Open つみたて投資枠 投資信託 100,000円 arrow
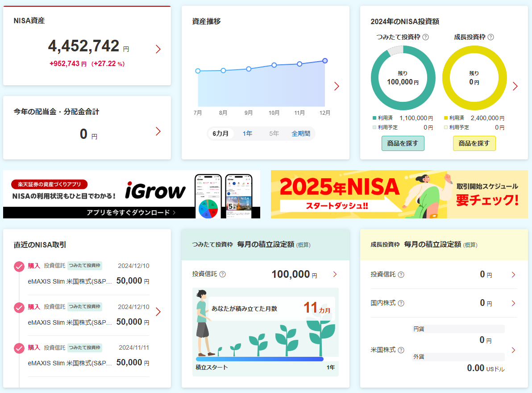This screenshot has width=532, height=393. pos(335,274)
